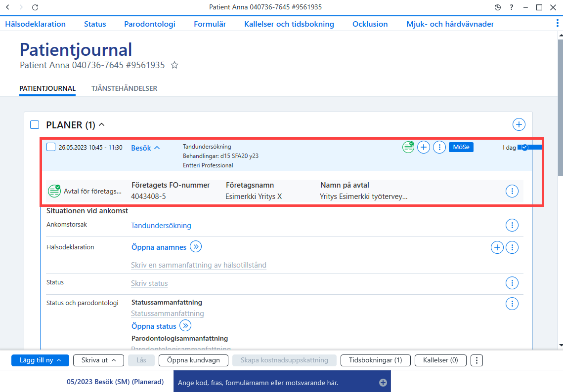
Task: Open Parodontologi menu
Action: coord(150,24)
